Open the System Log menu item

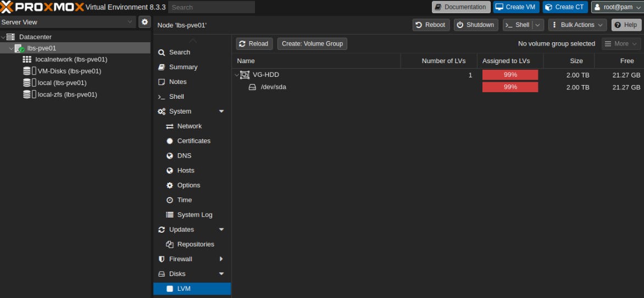(x=192, y=215)
